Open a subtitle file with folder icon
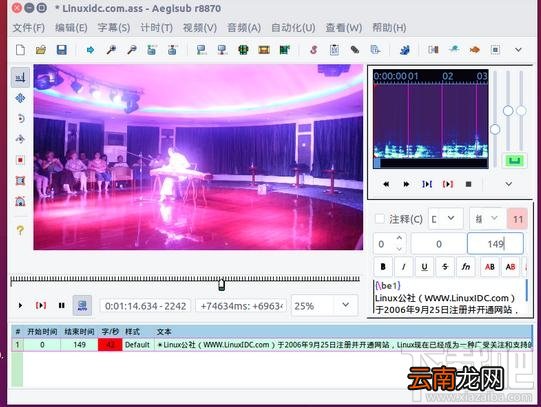The width and height of the screenshot is (541, 407). coord(41,50)
